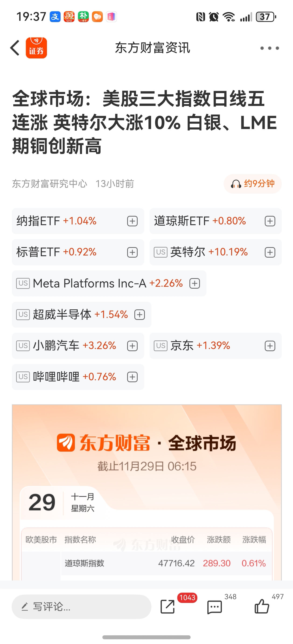The width and height of the screenshot is (293, 644).
Task: Tap the 写评论 comment input field
Action: click(x=81, y=607)
